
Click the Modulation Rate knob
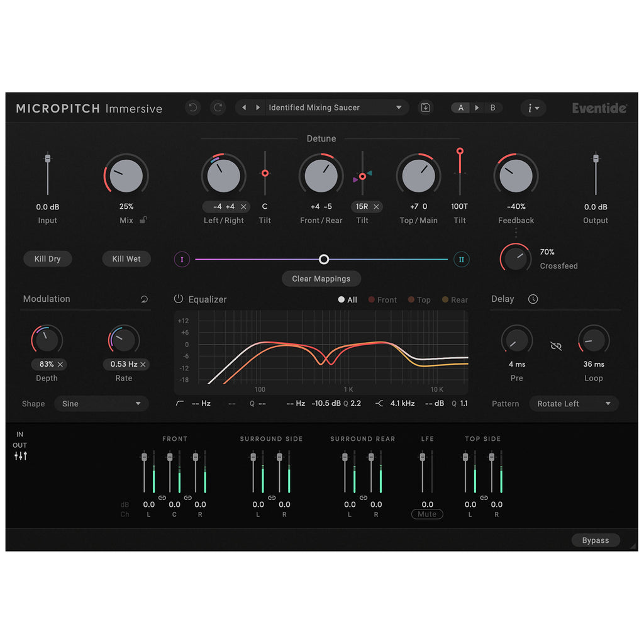coord(124,340)
